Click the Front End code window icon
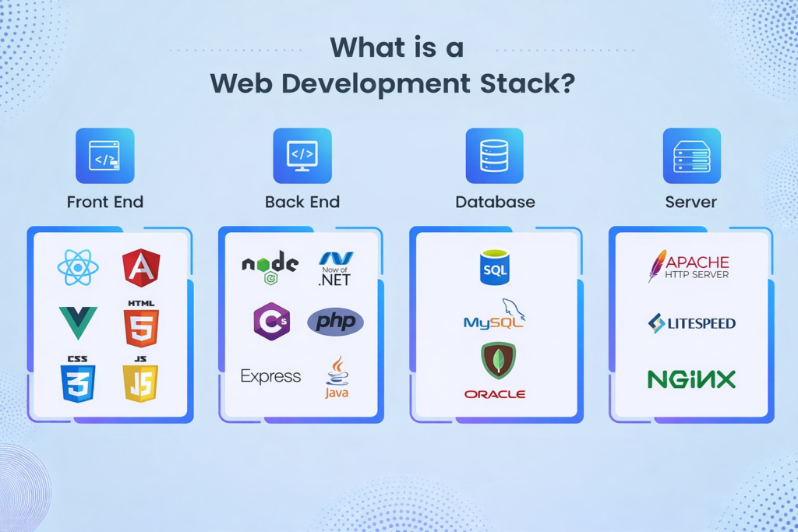Viewport: 798px width, 532px height. [x=105, y=157]
